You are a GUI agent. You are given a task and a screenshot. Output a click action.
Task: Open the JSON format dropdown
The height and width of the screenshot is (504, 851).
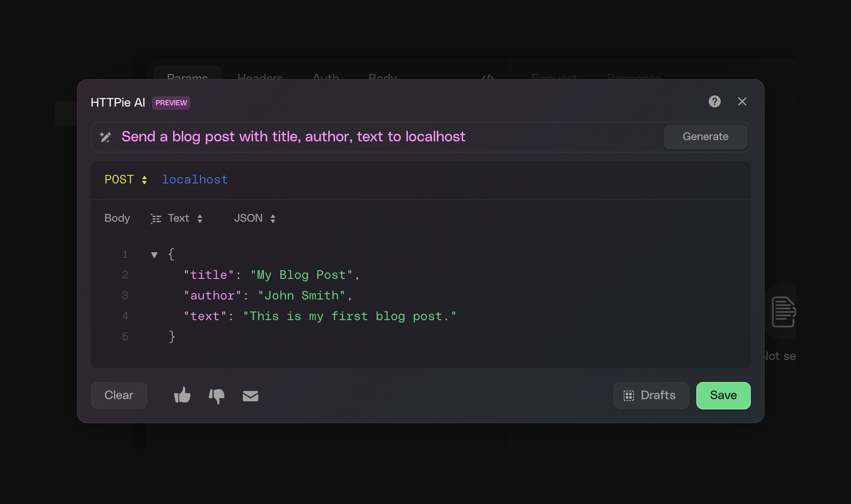click(273, 218)
